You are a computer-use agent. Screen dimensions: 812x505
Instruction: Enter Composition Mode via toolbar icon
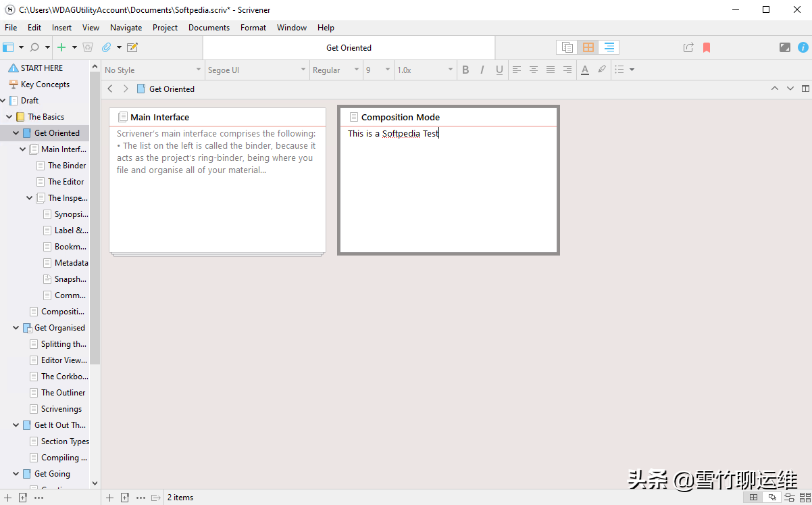(x=784, y=47)
